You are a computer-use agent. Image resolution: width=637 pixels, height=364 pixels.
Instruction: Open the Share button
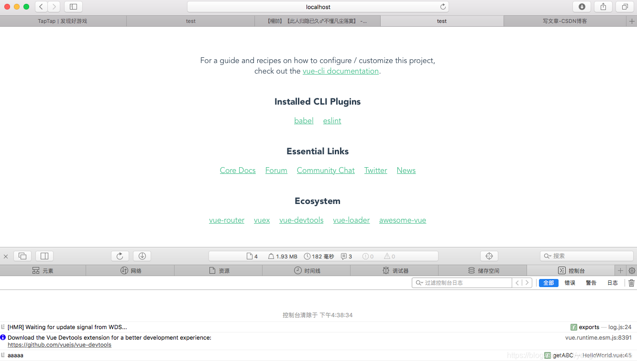[603, 7]
